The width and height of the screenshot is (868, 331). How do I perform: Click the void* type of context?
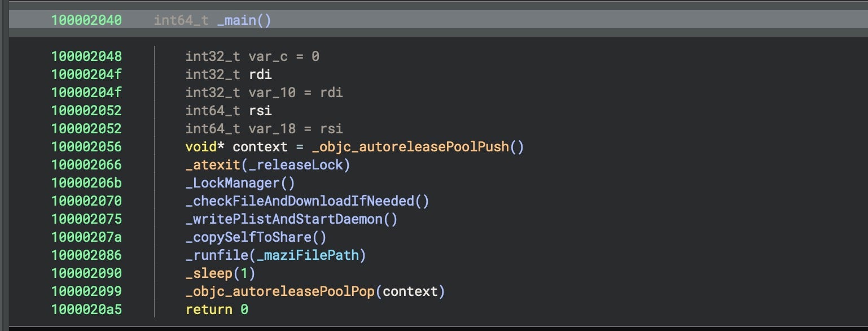[x=205, y=147]
